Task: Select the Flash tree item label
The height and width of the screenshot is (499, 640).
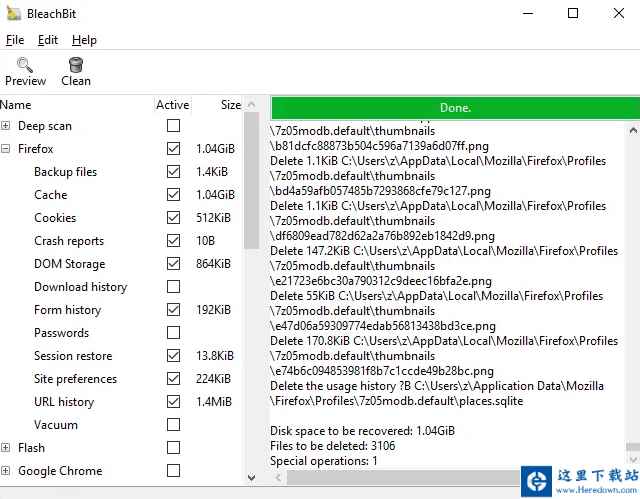Action: pos(31,448)
